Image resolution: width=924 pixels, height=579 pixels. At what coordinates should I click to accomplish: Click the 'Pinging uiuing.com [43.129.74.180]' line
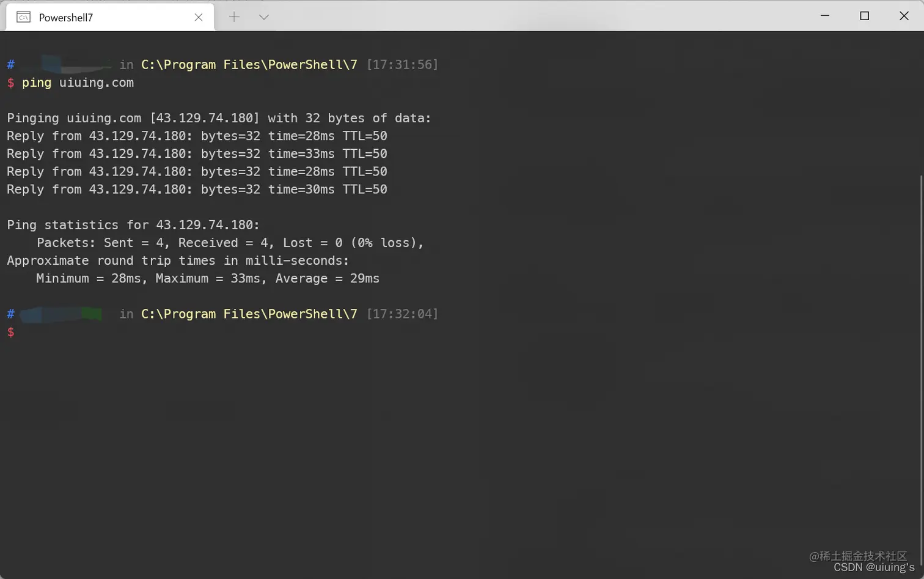[x=219, y=118]
